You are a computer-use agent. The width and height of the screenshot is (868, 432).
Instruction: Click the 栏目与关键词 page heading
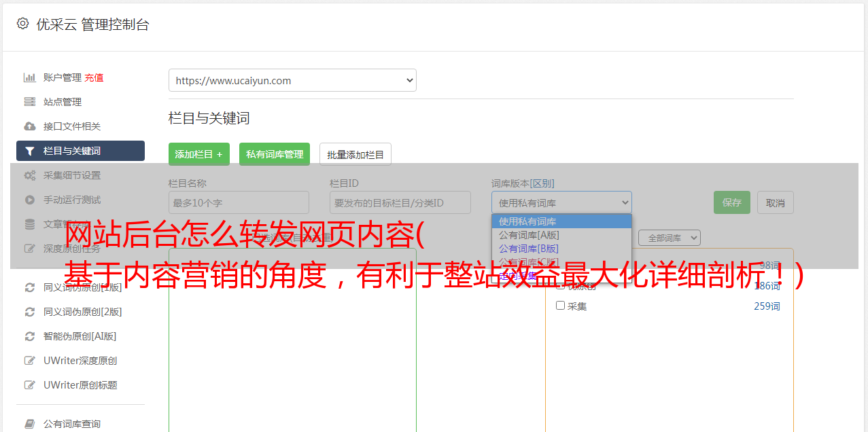tap(209, 118)
